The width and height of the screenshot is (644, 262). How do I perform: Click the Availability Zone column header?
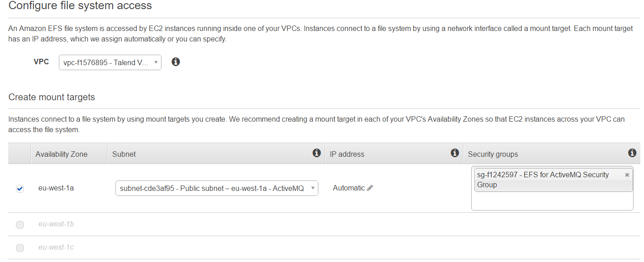point(62,154)
